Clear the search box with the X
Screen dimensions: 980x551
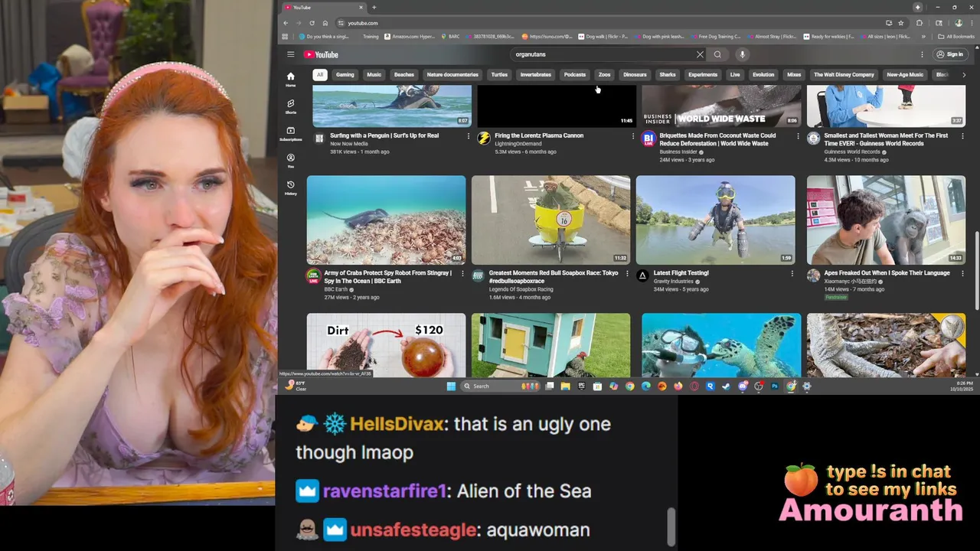pyautogui.click(x=700, y=54)
